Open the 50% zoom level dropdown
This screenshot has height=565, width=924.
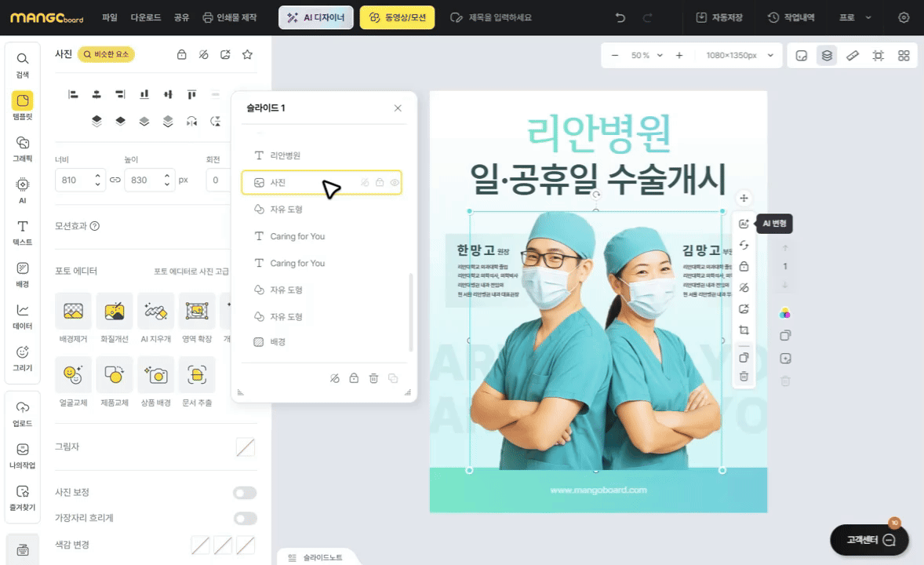[647, 56]
